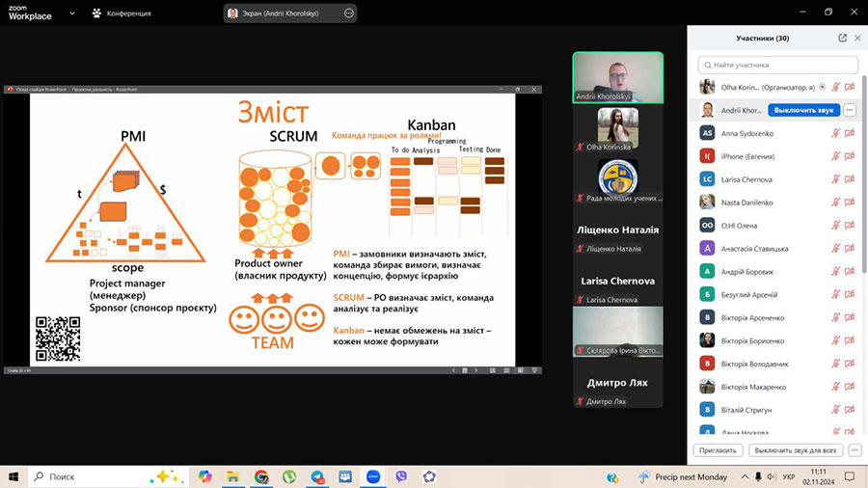Open Telegram from the taskbar

pyautogui.click(x=317, y=476)
